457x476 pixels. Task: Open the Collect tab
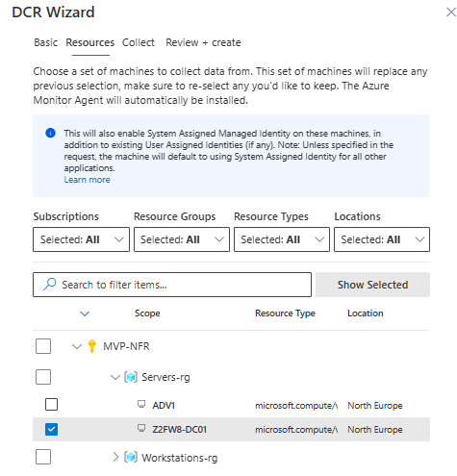pos(139,42)
